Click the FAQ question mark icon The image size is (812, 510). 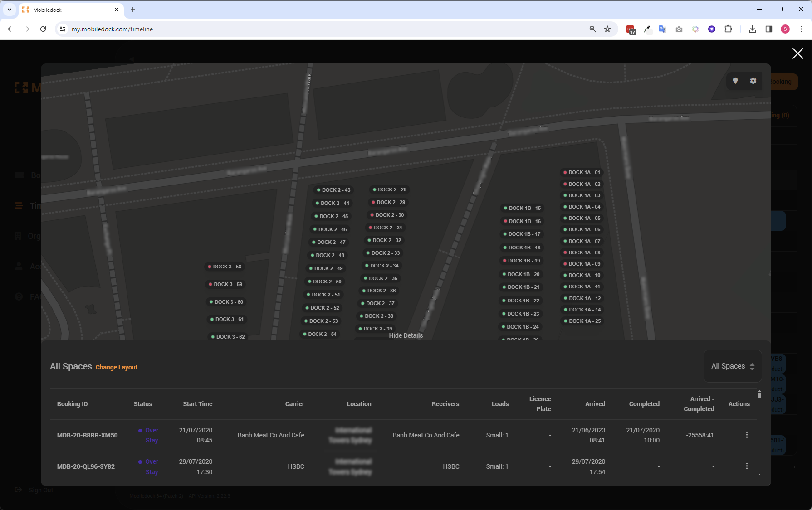19,296
